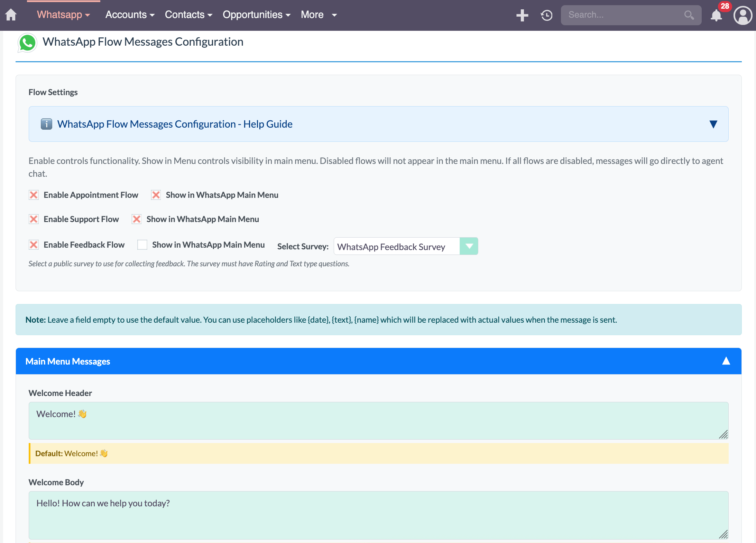Click the notifications bell icon
The width and height of the screenshot is (756, 543).
pos(716,15)
